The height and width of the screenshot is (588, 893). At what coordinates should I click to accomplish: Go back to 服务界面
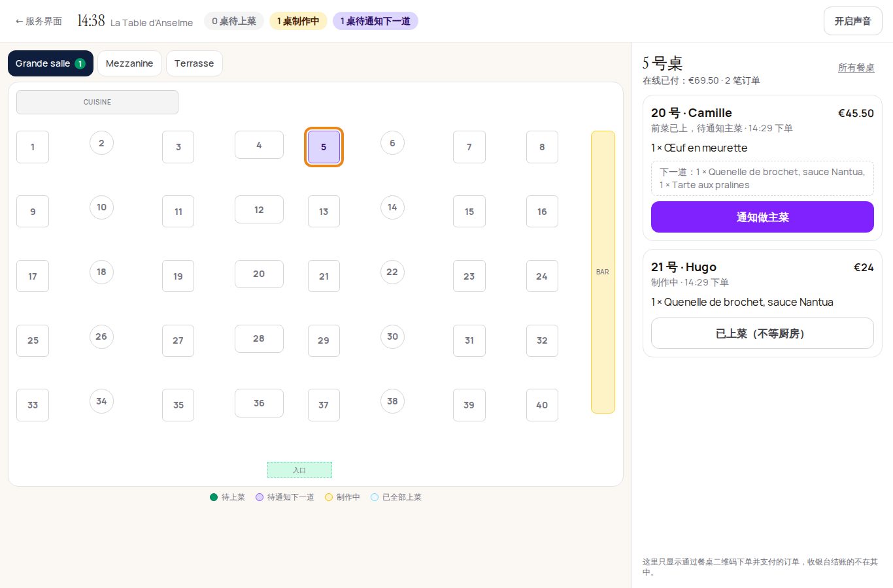(39, 21)
